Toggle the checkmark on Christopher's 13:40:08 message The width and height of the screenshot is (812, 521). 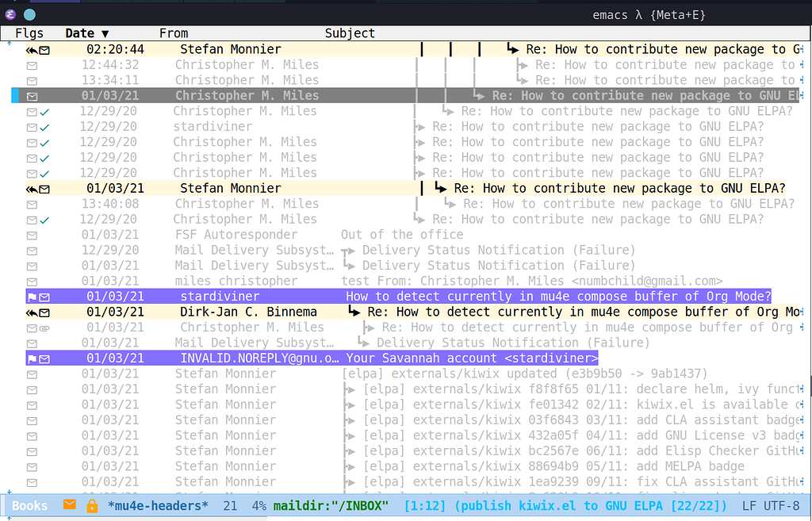(x=45, y=204)
